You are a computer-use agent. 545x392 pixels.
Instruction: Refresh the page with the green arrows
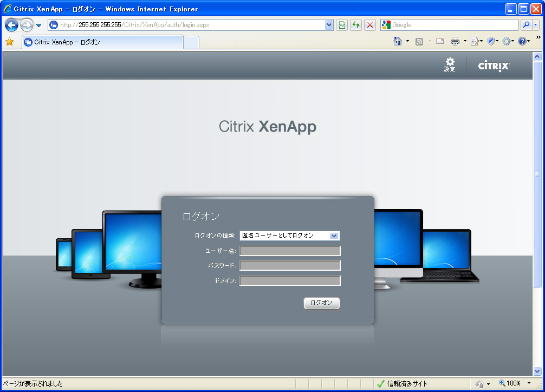pyautogui.click(x=356, y=25)
